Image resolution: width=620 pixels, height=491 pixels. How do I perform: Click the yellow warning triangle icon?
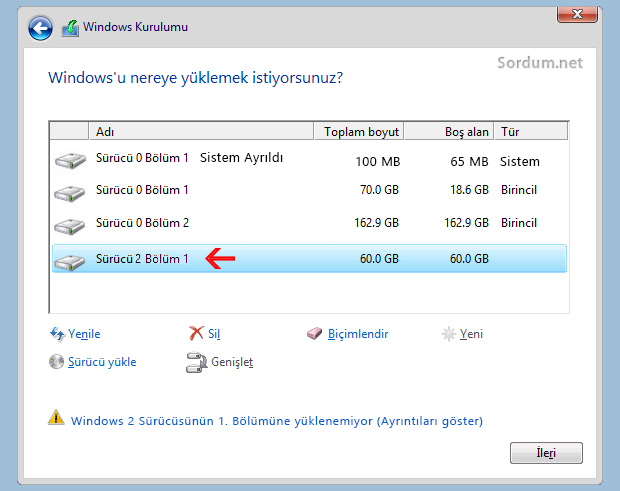click(x=56, y=417)
